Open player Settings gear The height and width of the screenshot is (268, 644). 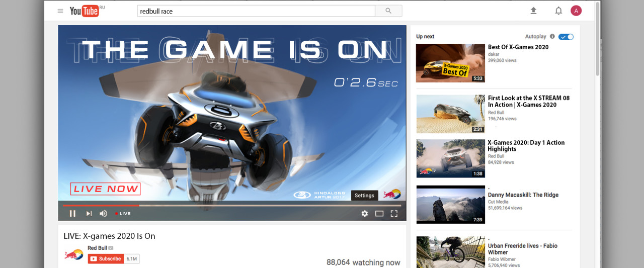click(365, 213)
